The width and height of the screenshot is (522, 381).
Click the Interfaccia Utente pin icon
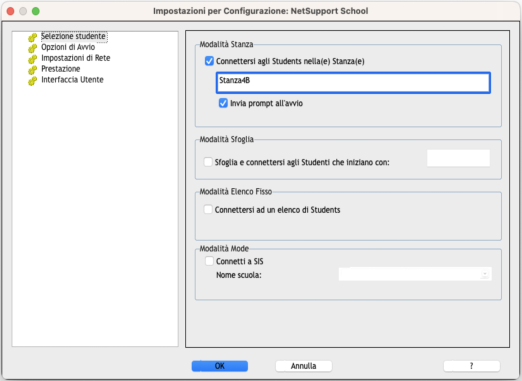[x=32, y=81]
